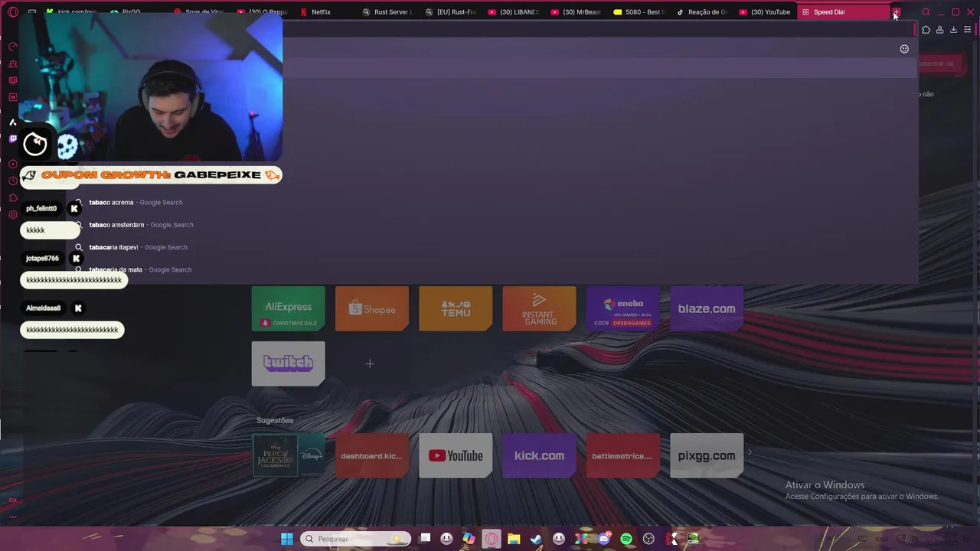Image resolution: width=980 pixels, height=551 pixels.
Task: Open Spotify from the taskbar
Action: (626, 539)
